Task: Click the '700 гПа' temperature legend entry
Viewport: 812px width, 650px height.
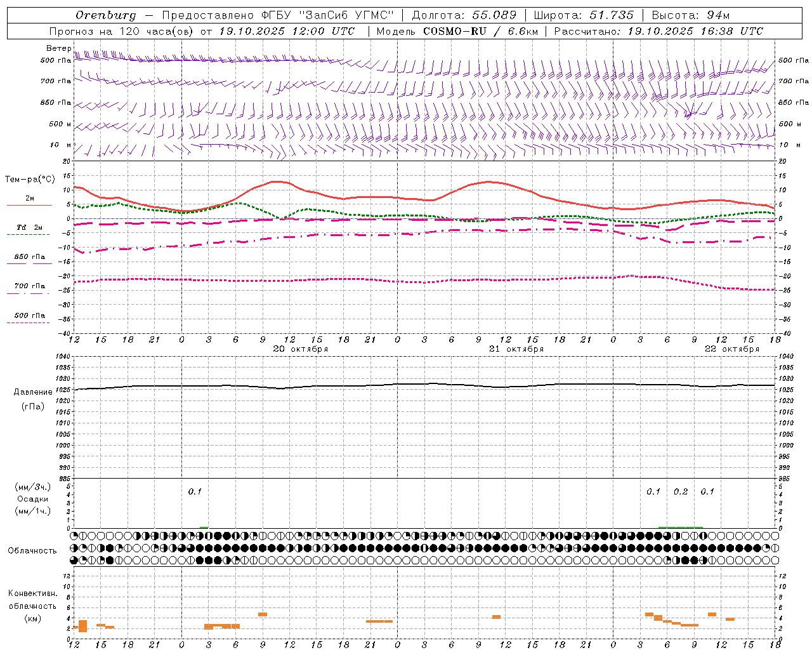Action: point(29,286)
